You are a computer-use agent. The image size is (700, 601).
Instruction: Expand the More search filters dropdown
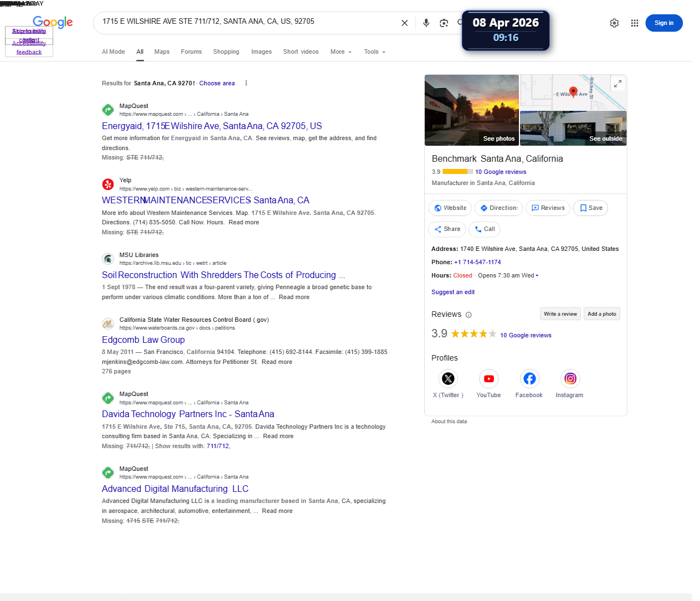(341, 52)
